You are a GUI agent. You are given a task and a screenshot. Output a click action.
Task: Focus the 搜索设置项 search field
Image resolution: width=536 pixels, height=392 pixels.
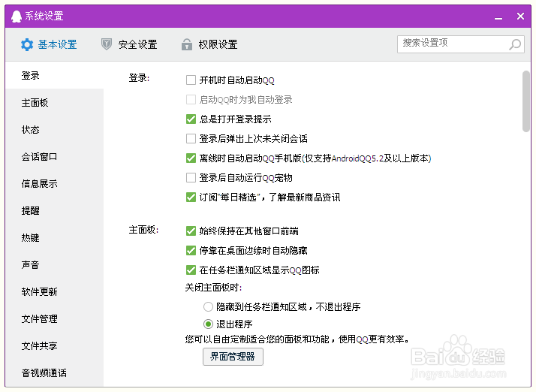click(461, 44)
